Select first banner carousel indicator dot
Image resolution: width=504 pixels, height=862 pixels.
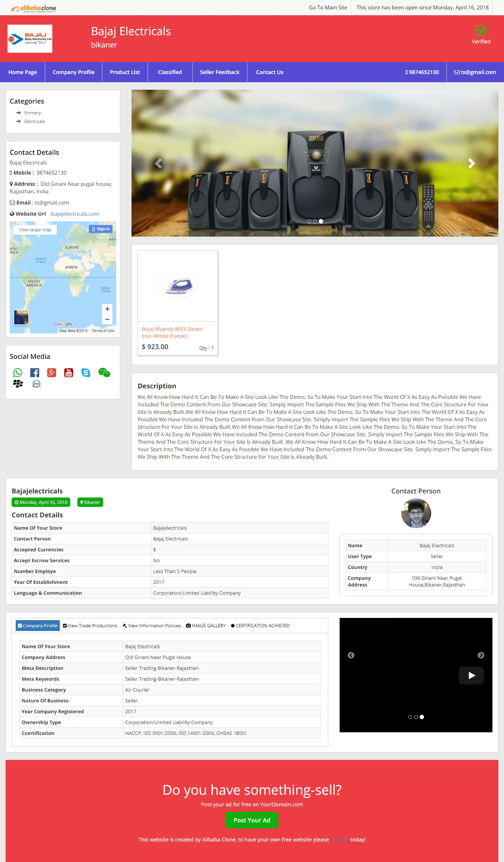tap(309, 221)
